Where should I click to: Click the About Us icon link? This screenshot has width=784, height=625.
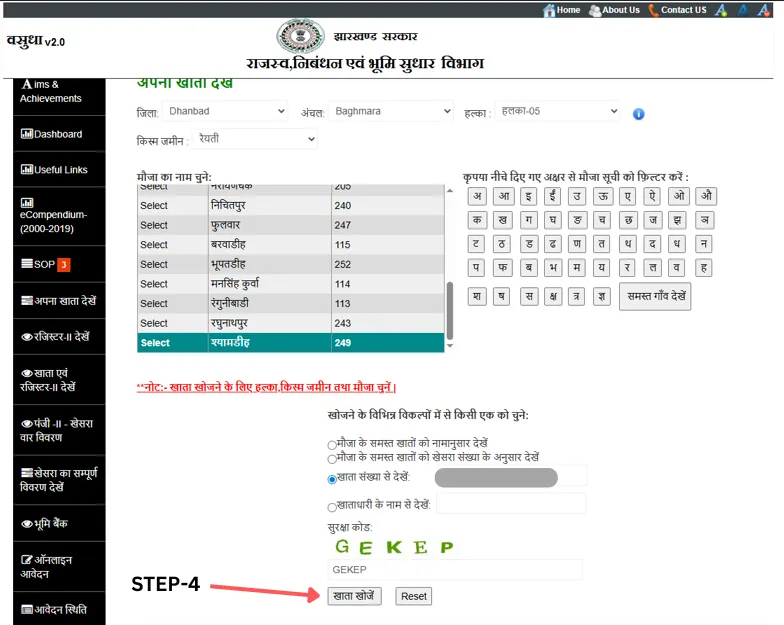595,10
